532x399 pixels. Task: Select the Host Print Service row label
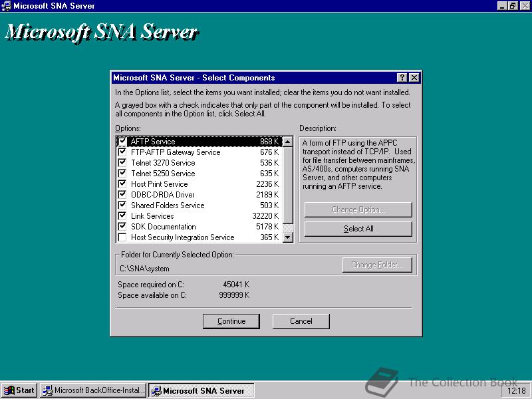[x=159, y=184]
